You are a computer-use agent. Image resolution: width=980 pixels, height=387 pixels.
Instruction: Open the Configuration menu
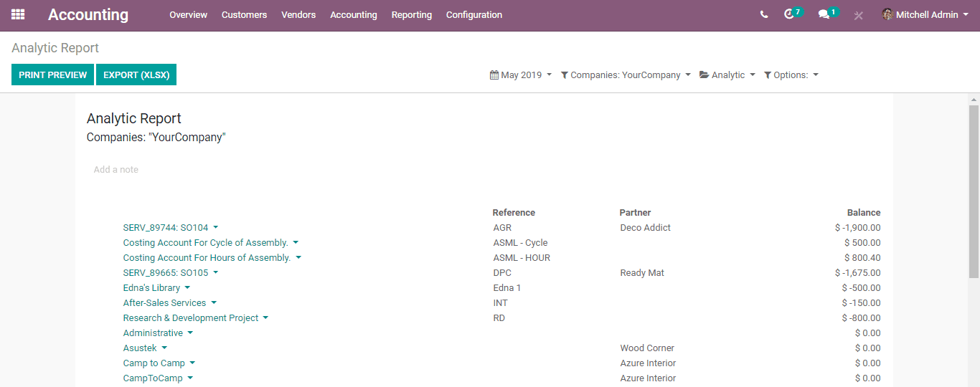click(474, 14)
